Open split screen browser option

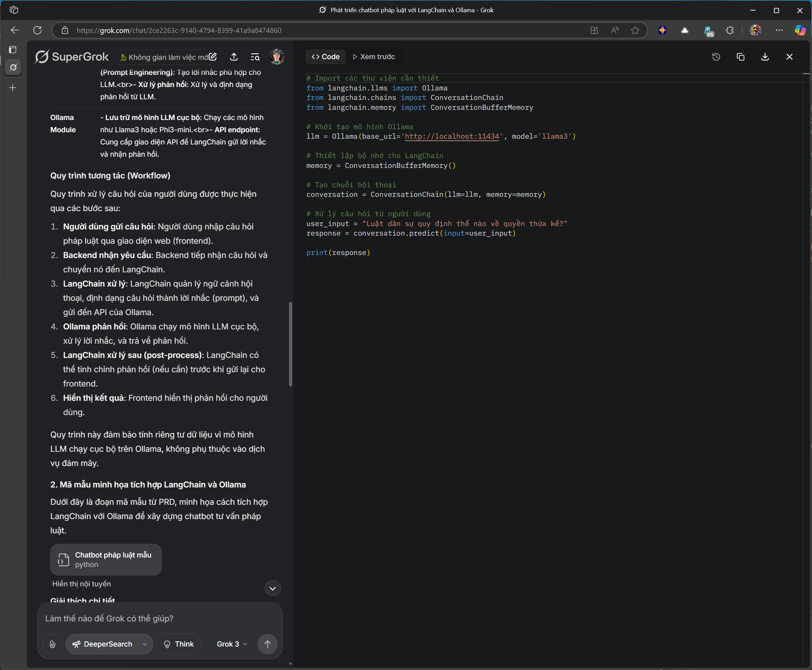(x=594, y=30)
